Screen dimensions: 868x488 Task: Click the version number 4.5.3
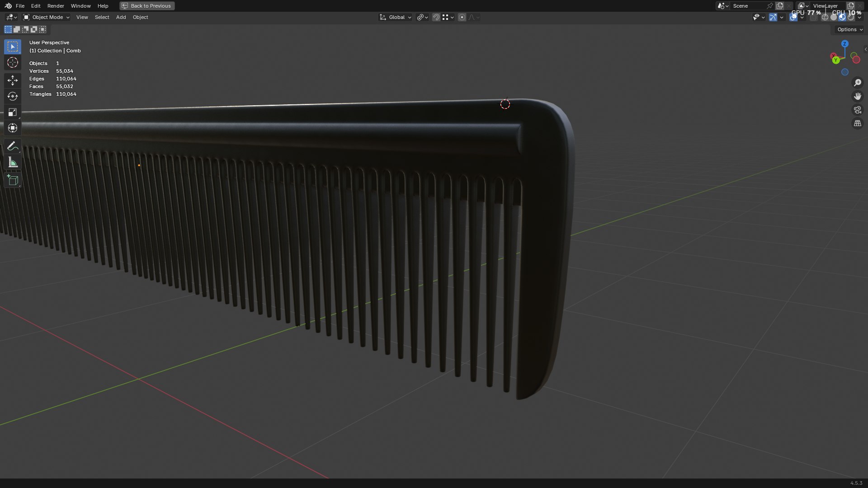(x=856, y=483)
